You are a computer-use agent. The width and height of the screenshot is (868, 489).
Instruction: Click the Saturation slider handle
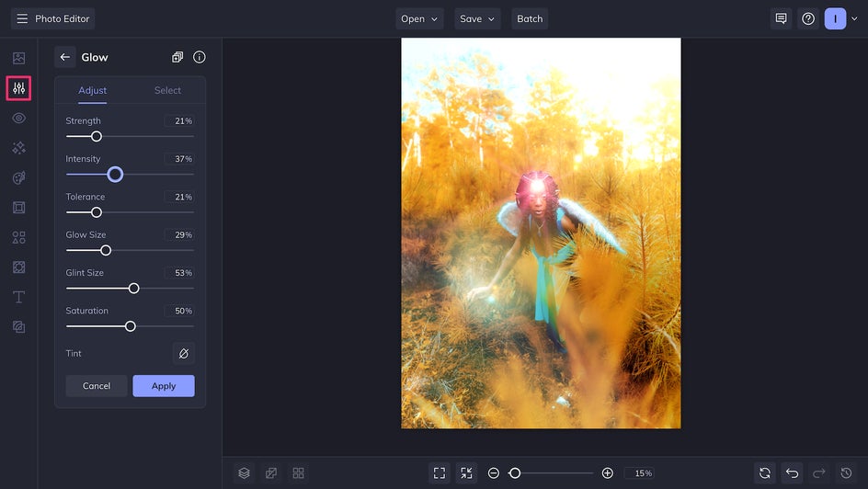[x=130, y=326]
